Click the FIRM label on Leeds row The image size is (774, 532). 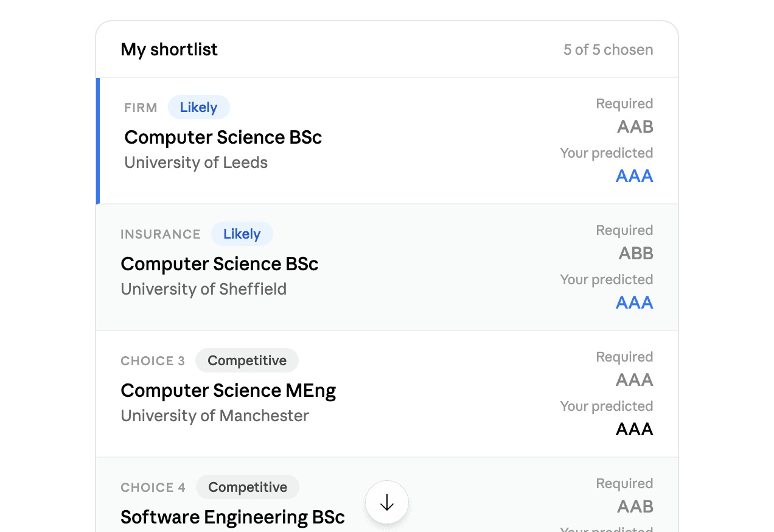click(x=141, y=108)
